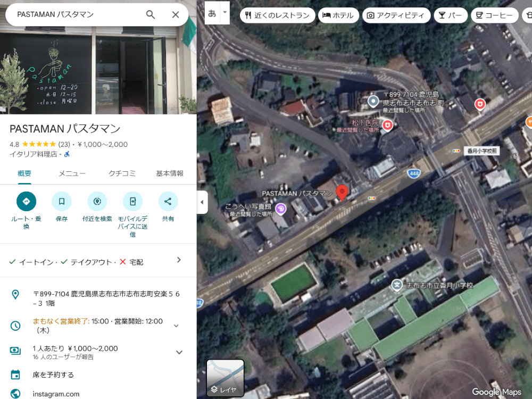Image resolution: width=532 pixels, height=399 pixels.
Task: Filter by 近くのレストラン chip
Action: click(277, 15)
